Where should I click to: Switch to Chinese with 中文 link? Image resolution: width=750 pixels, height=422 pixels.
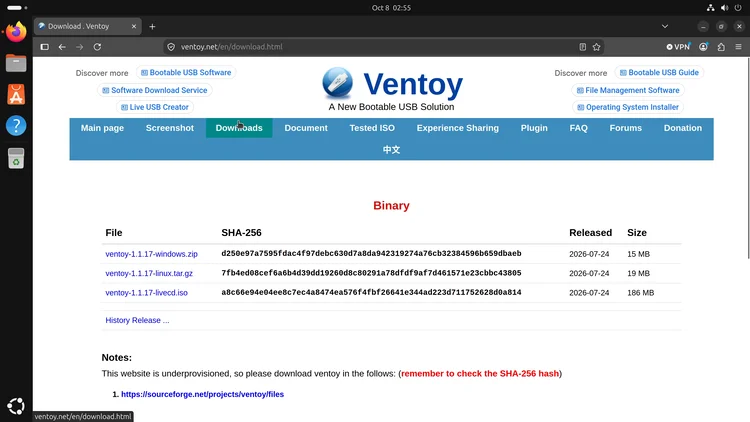391,150
